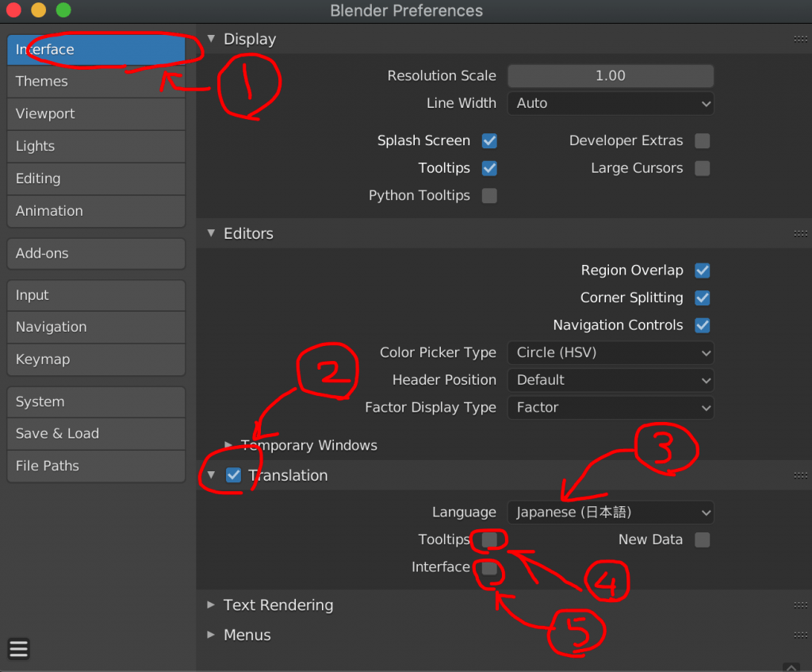Open the File Paths tab

click(x=96, y=466)
